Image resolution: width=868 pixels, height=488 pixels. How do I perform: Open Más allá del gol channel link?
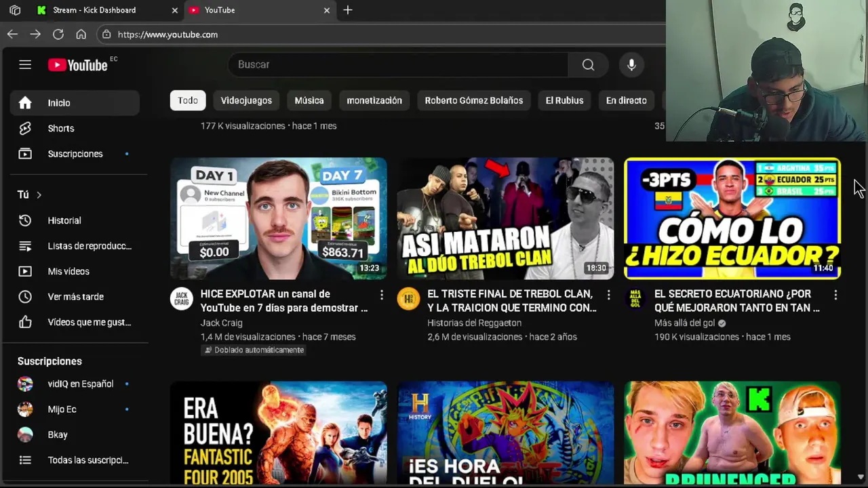point(684,323)
